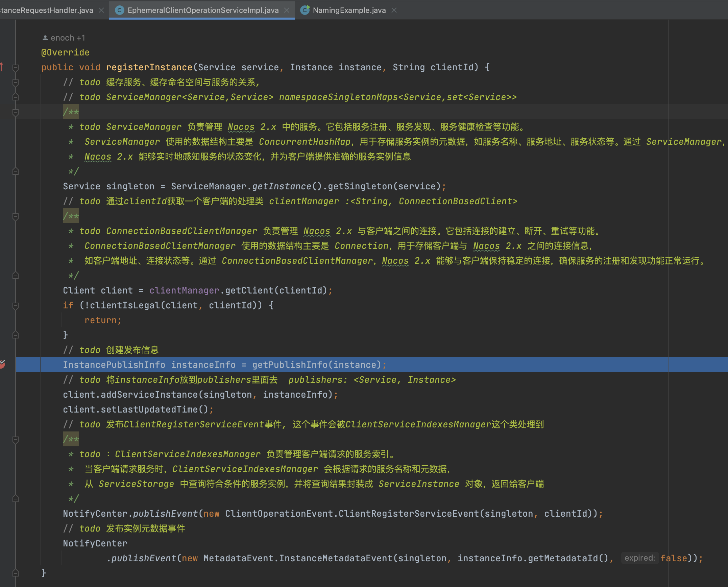Click the static getInstance() call on ServiceManager
The image size is (728, 587).
pyautogui.click(x=287, y=186)
